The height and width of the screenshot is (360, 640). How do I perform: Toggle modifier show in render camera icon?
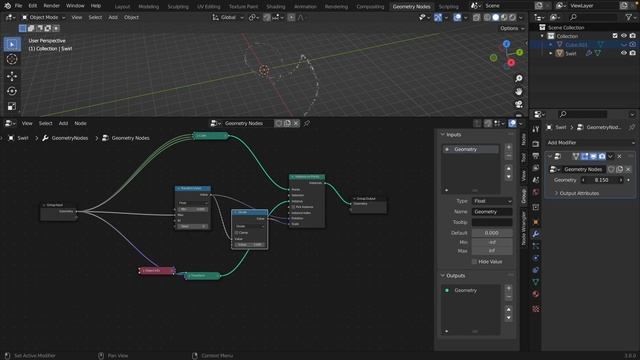602,156
